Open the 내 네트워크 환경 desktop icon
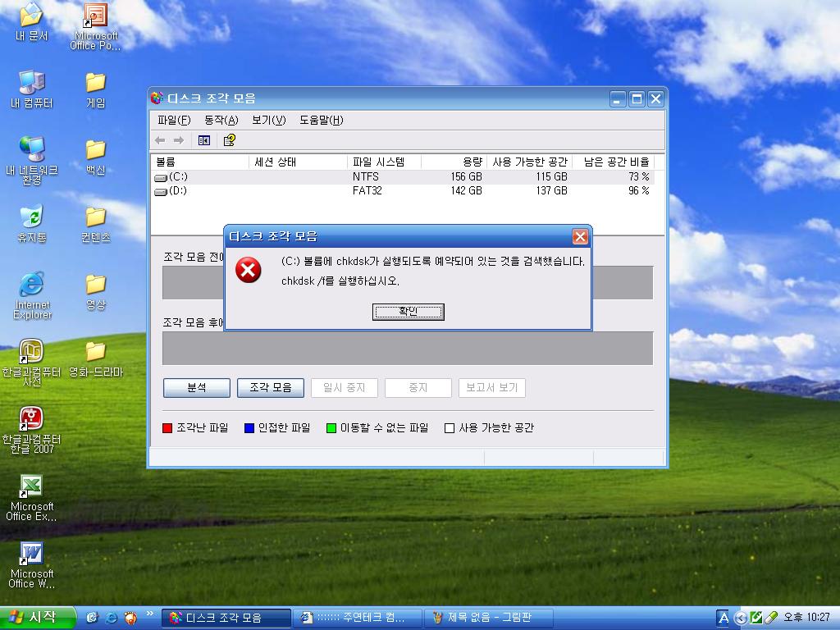Viewport: 840px width, 630px height. coord(32,160)
